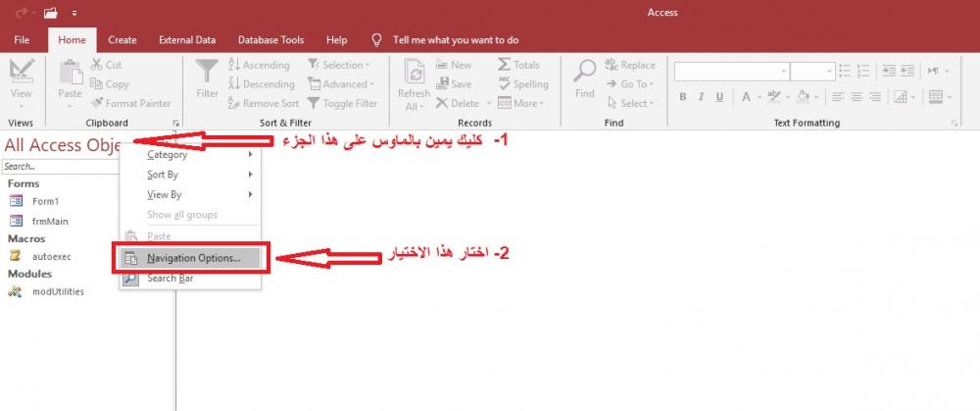This screenshot has width=980, height=411.
Task: Click the Open folder icon in title bar
Action: 50,13
